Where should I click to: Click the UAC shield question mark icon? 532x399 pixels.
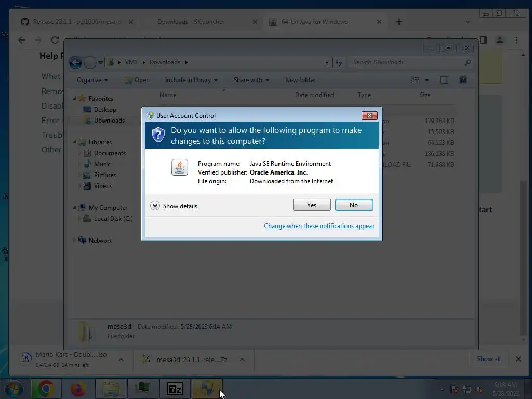click(x=158, y=135)
